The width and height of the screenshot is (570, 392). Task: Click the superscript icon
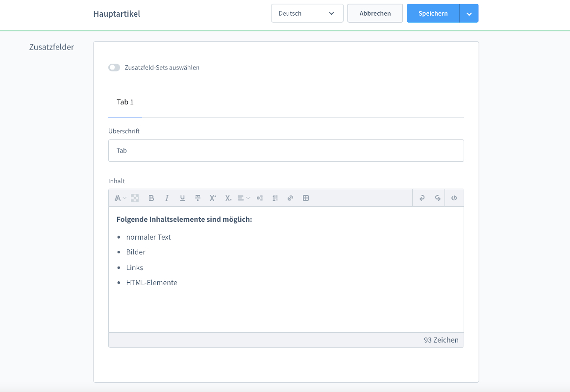point(213,198)
